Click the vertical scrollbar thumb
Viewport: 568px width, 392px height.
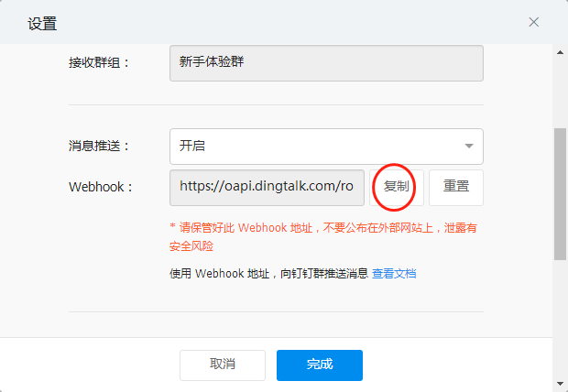pyautogui.click(x=560, y=194)
